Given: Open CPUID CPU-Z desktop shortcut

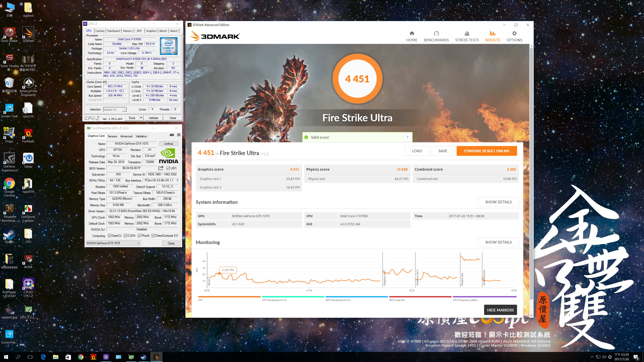Looking at the screenshot, I should pos(28,288).
